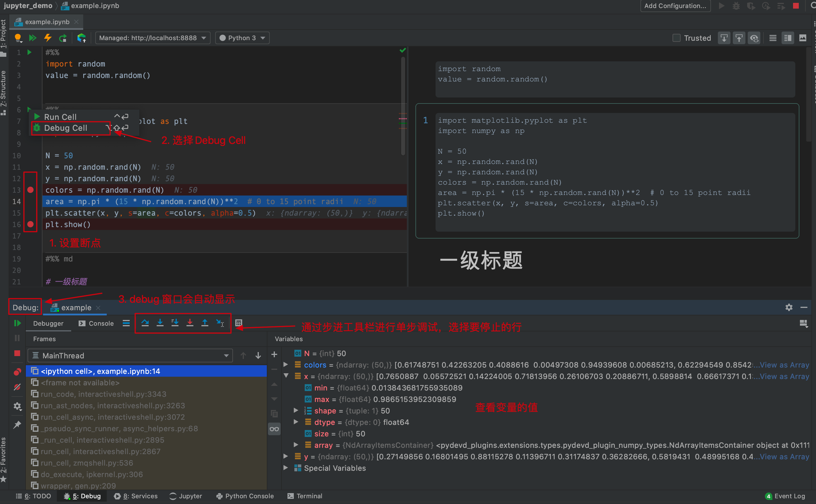Open the MainThread frames dropdown
This screenshot has width=816, height=504.
click(x=131, y=356)
